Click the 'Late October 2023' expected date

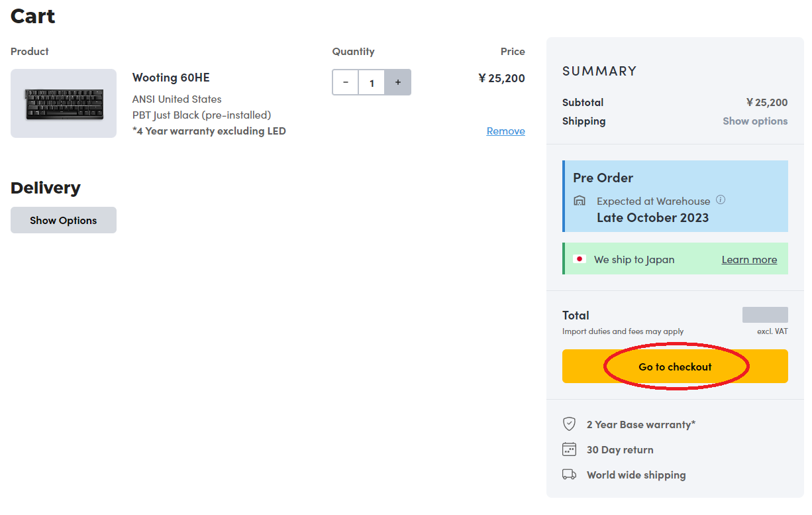coord(652,218)
